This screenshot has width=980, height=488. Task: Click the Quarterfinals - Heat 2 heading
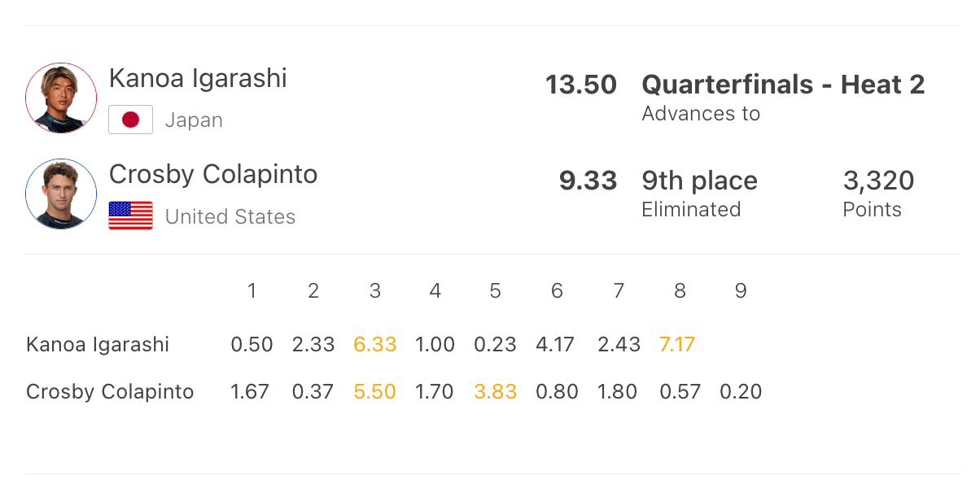click(783, 85)
